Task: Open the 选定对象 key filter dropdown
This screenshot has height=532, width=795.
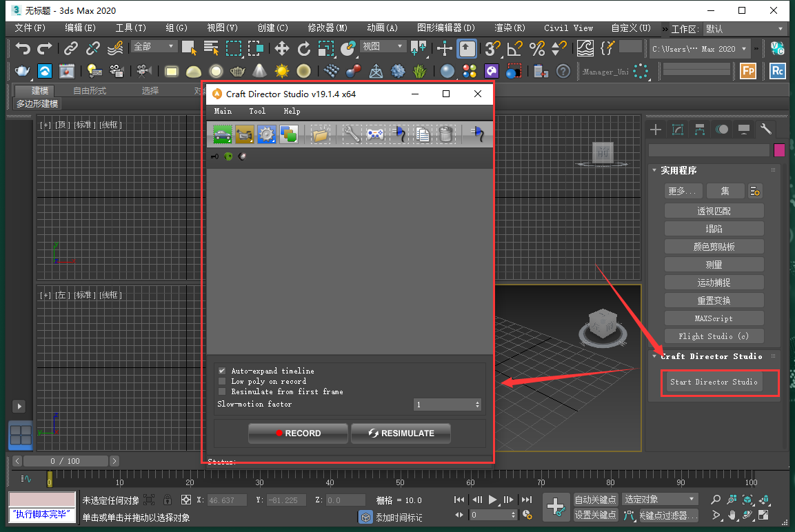Action: click(660, 500)
